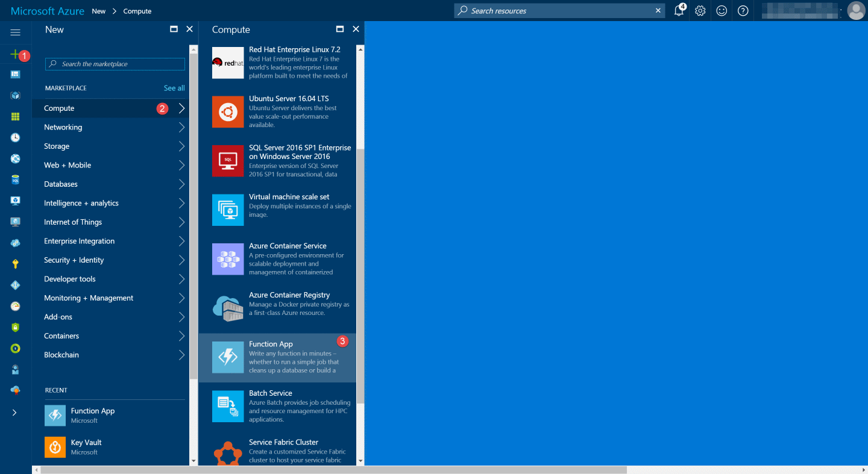The width and height of the screenshot is (868, 474).
Task: Click the smiley feedback icon
Action: click(x=722, y=10)
